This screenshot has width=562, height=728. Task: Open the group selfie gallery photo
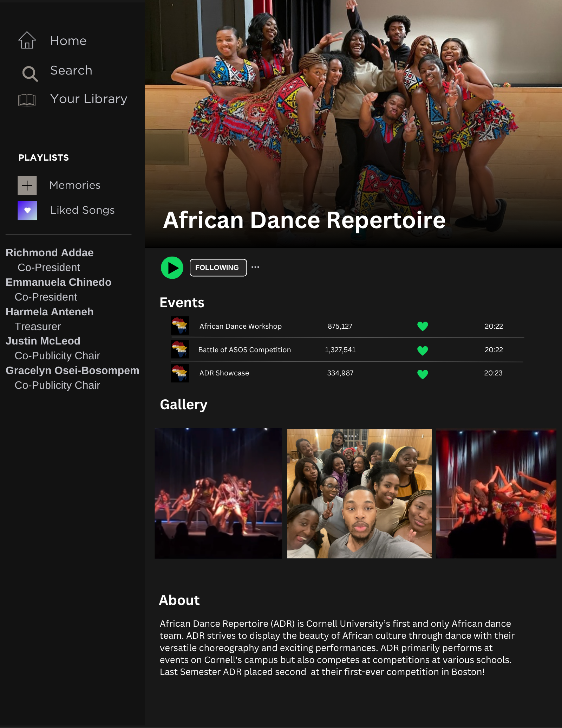360,494
